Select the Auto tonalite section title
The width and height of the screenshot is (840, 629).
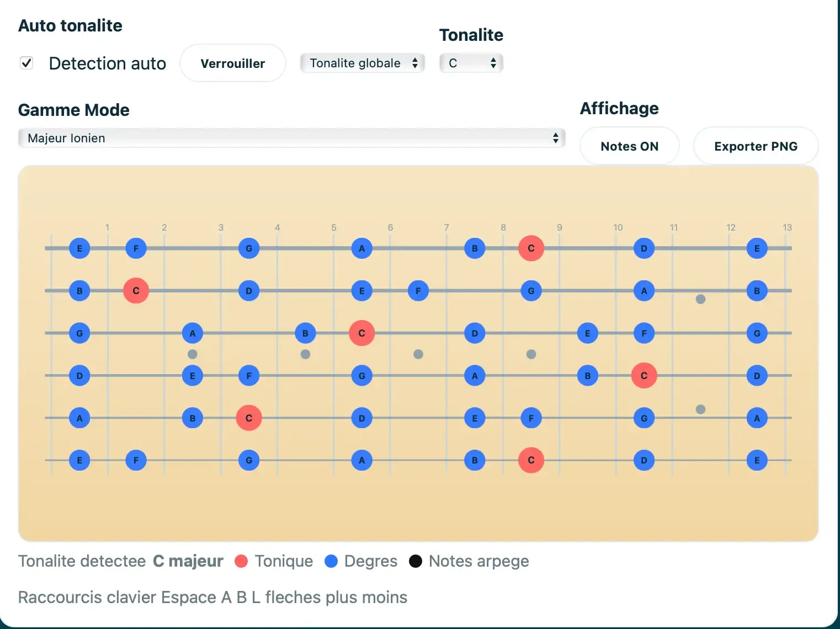click(x=70, y=25)
